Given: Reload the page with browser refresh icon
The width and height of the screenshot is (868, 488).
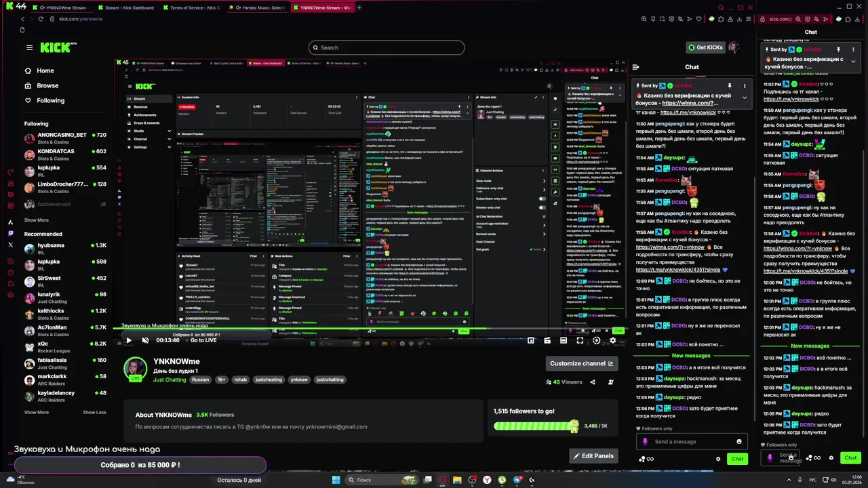Looking at the screenshot, I should (x=41, y=19).
